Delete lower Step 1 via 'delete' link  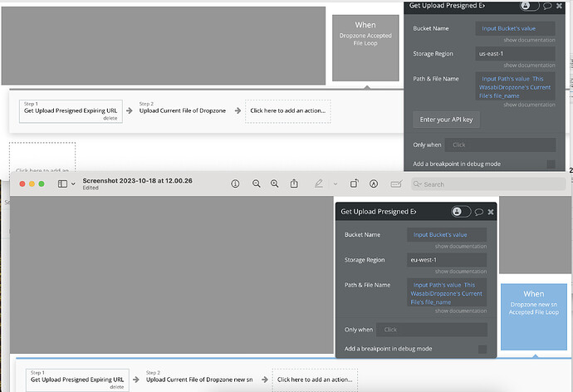coord(117,387)
